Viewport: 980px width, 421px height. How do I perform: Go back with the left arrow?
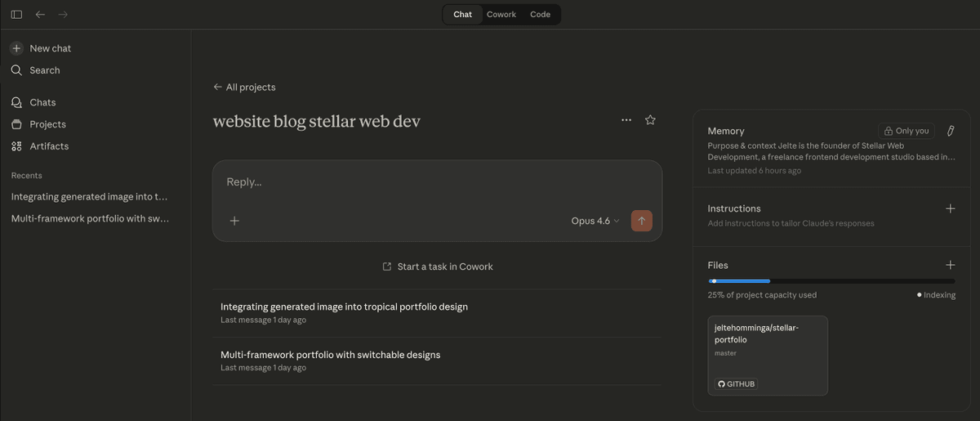40,15
